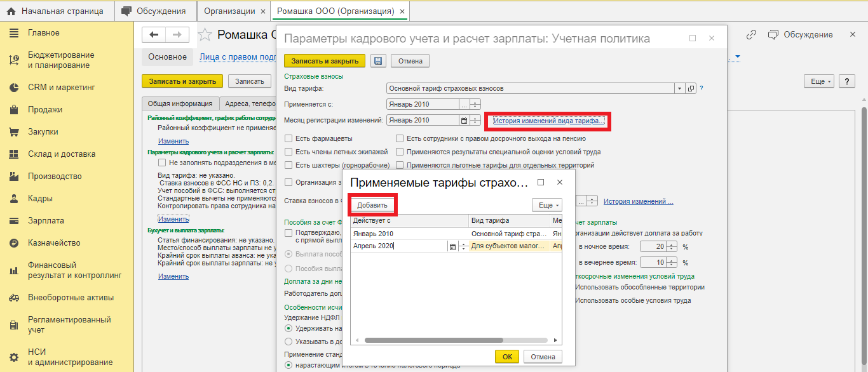Image resolution: width=868 pixels, height=372 pixels.
Task: Enable Есть члены летных экипажей
Action: pos(289,152)
